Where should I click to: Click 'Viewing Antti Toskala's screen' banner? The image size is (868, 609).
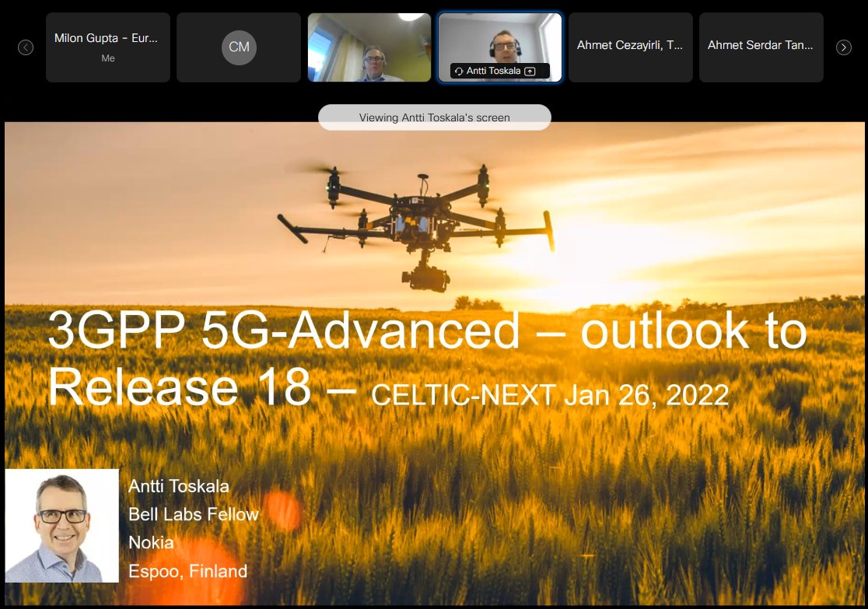[435, 117]
